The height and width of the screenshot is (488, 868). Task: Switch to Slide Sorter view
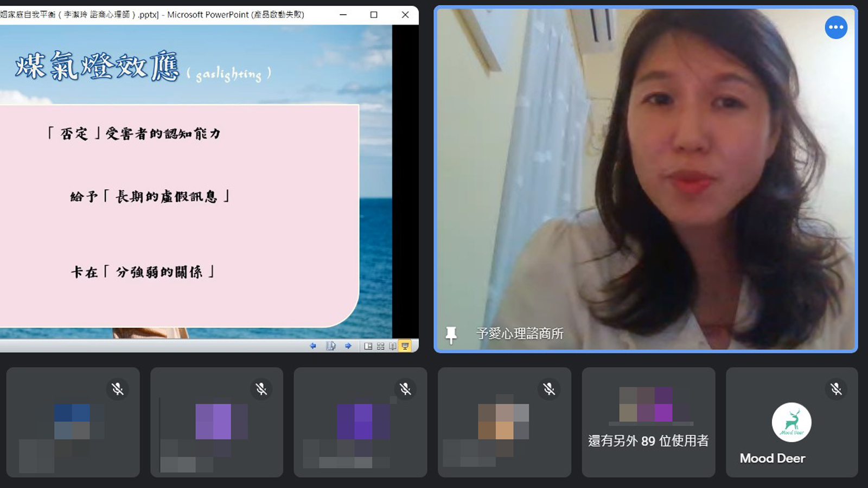pos(380,346)
